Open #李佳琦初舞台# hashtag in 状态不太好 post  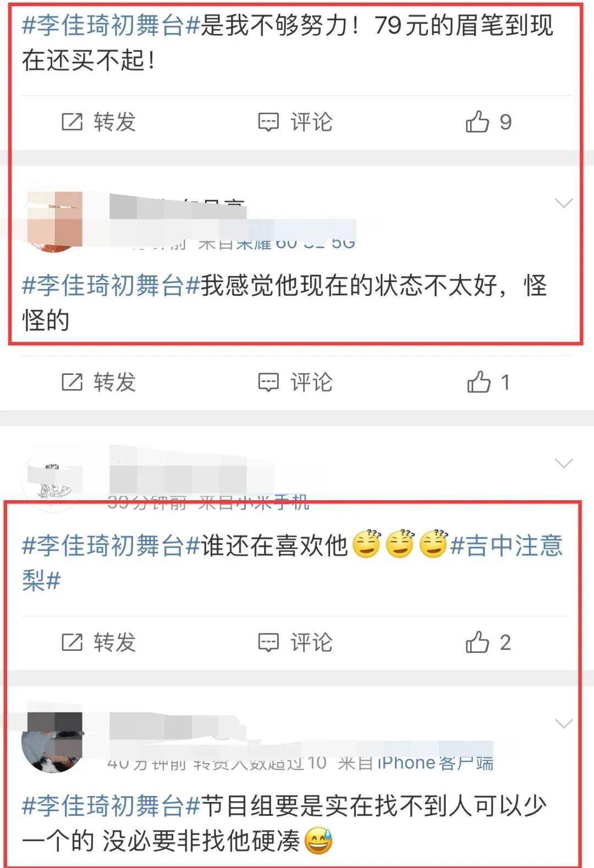[111, 285]
